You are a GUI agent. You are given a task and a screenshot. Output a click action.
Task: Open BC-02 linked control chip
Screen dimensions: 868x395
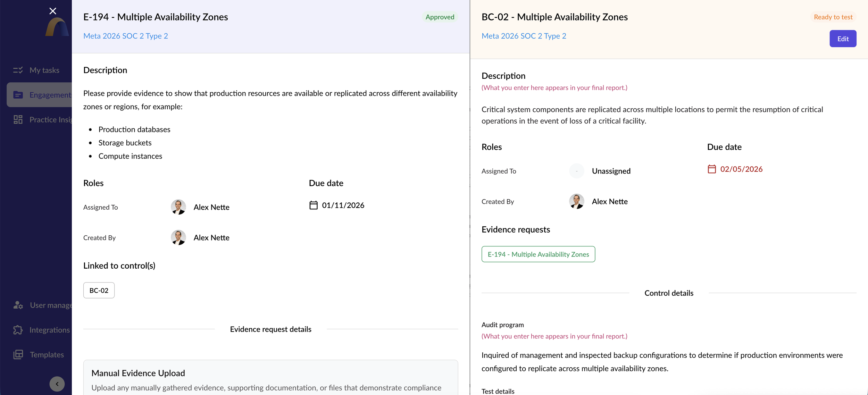tap(99, 290)
